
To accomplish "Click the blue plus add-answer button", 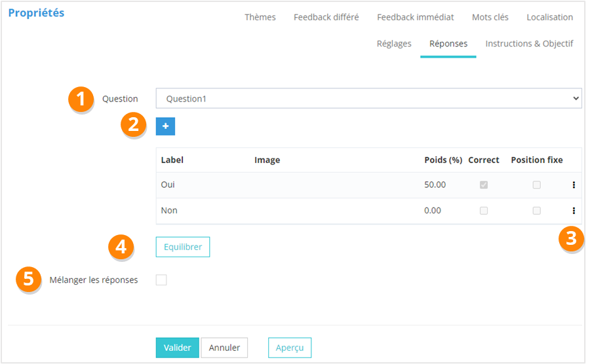I will coord(165,126).
